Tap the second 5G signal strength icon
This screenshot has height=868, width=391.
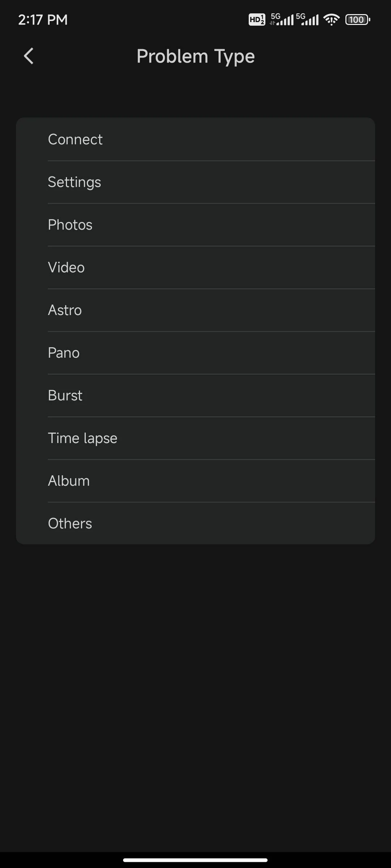[x=307, y=20]
